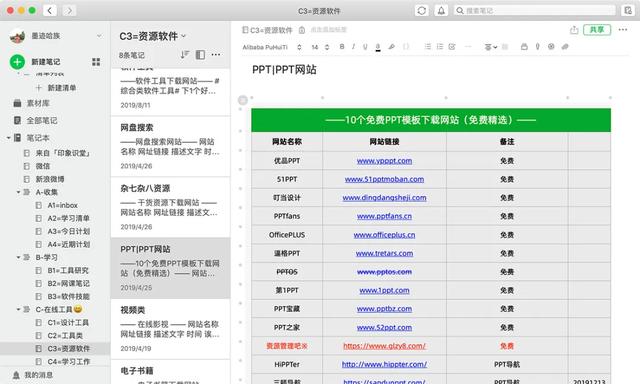Change the Alibaba PuHuiTi font dropdown
Image resolution: width=640 pixels, height=384 pixels.
272,47
